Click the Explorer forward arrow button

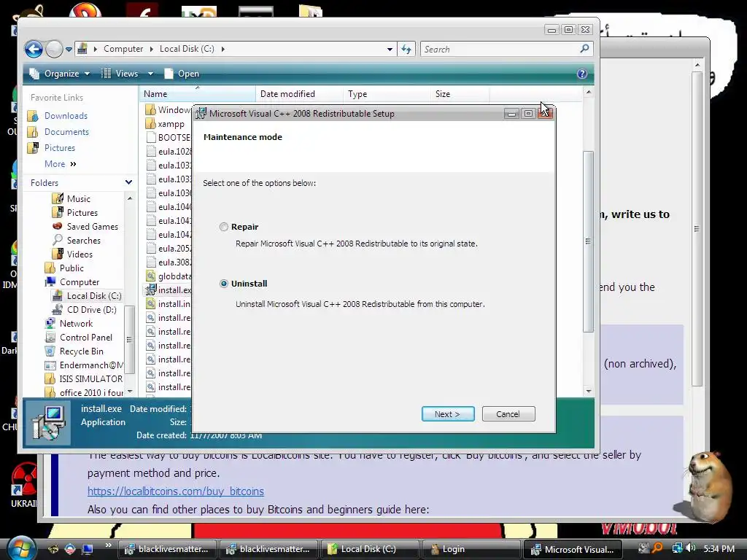click(54, 49)
